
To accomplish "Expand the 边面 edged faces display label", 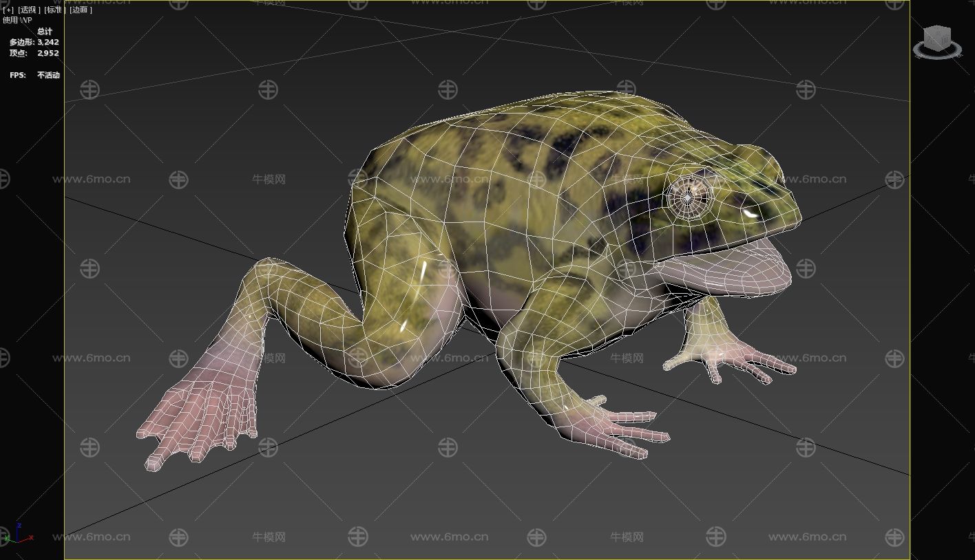I will coord(79,10).
